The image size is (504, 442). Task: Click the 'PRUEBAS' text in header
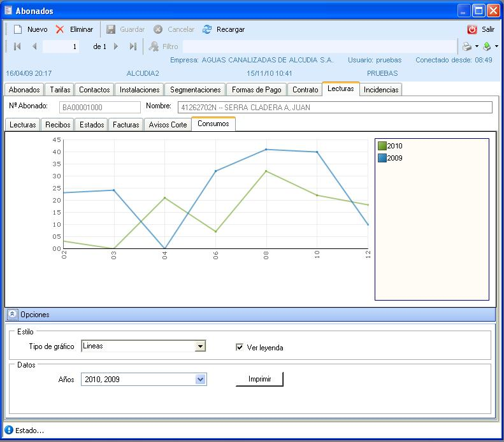coord(382,73)
